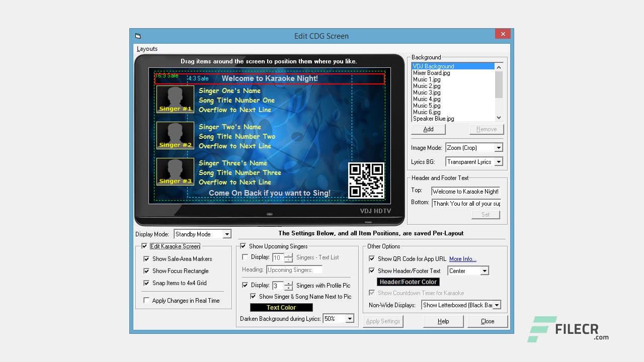644x362 pixels.
Task: Click Add to add a new background
Action: [x=428, y=129]
